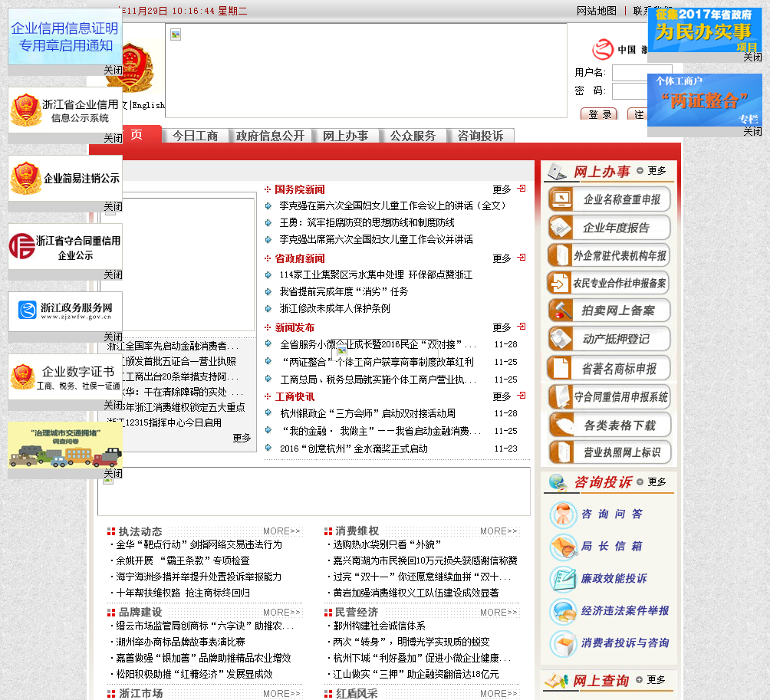Click the 经济违法案件举报 chat icon
This screenshot has width=770, height=700.
563,611
